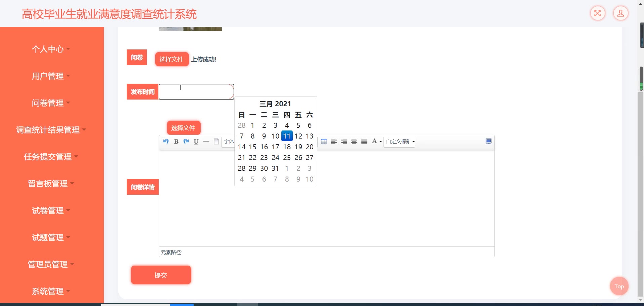Viewport: 644px width, 306px height.
Task: Click 选择文件 next to 上传成功!
Action: pyautogui.click(x=172, y=60)
